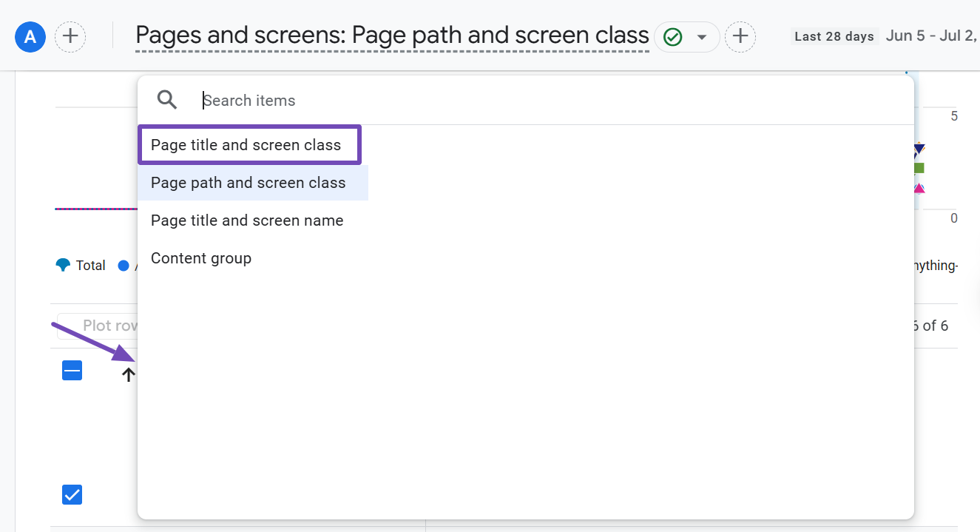Select Page path and screen class
Image resolution: width=980 pixels, height=532 pixels.
(x=249, y=183)
